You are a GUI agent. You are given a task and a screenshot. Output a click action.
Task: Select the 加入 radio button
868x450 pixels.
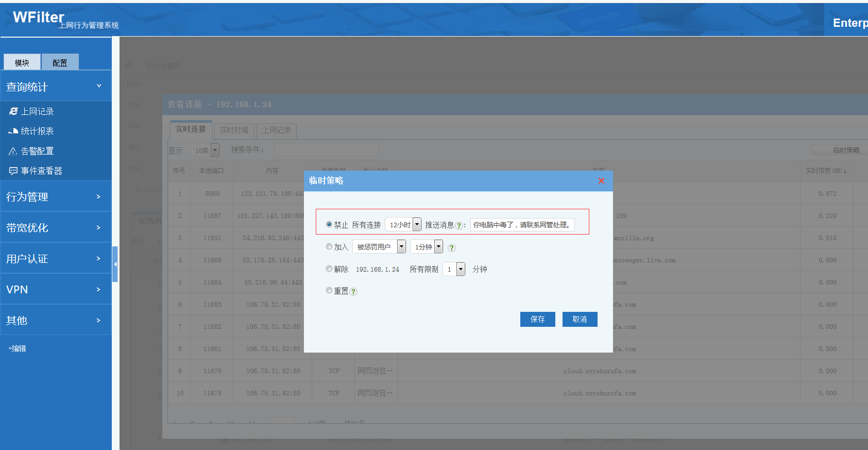(329, 247)
